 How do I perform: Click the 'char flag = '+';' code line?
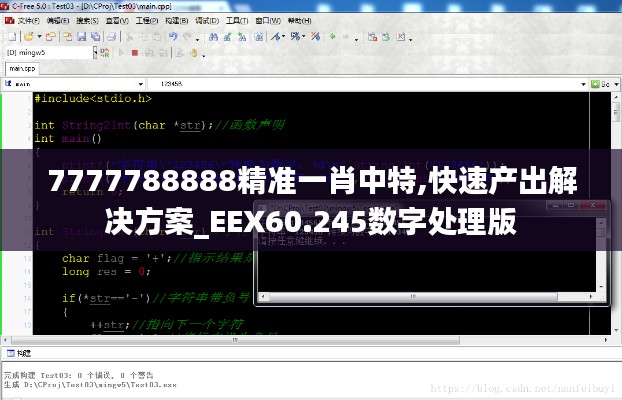(117, 258)
